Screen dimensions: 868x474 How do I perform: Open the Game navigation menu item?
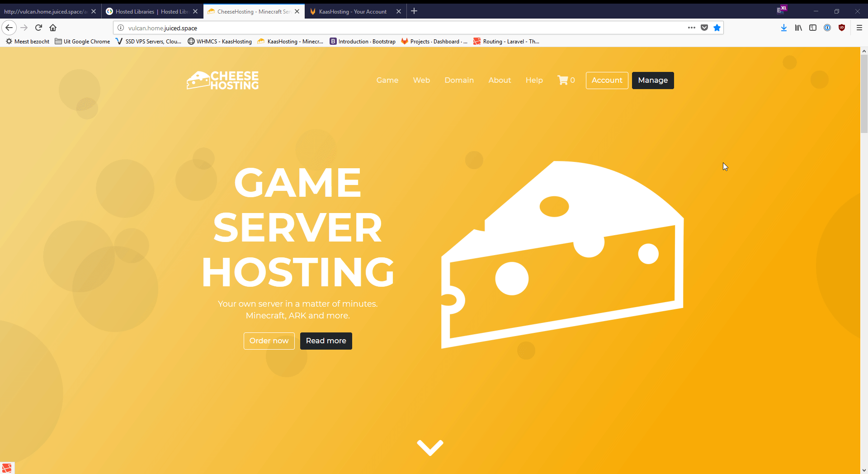coord(387,80)
